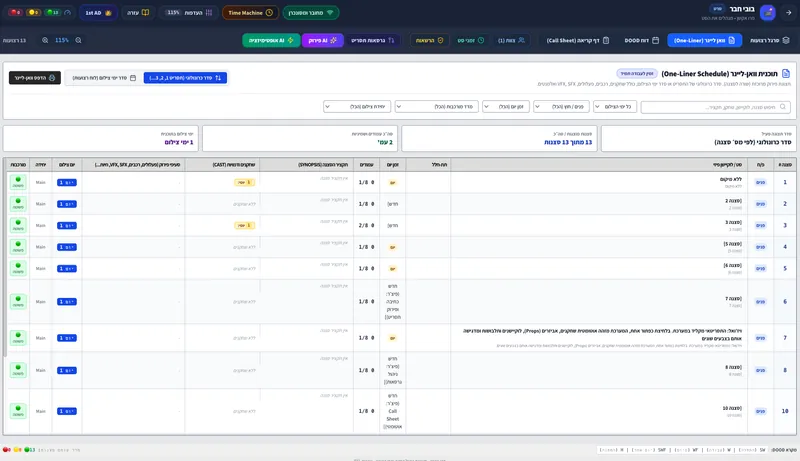Open the user avatar next to בובי חבר
Screen dimensions: 800x461
point(767,13)
